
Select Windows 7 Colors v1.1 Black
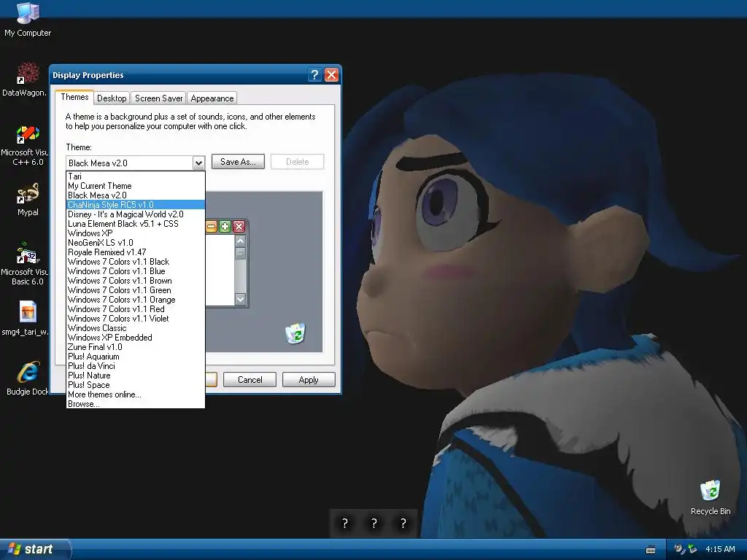pyautogui.click(x=135, y=262)
